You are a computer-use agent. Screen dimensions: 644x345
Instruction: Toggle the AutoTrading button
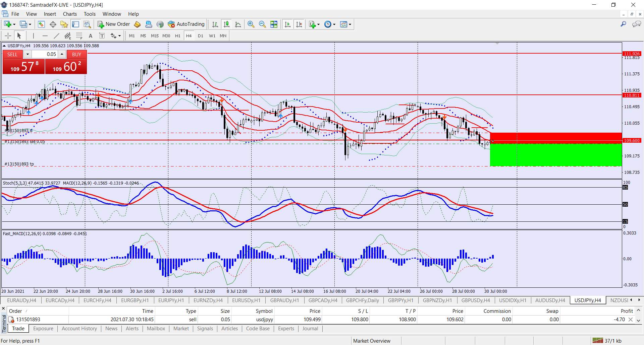[x=186, y=24]
